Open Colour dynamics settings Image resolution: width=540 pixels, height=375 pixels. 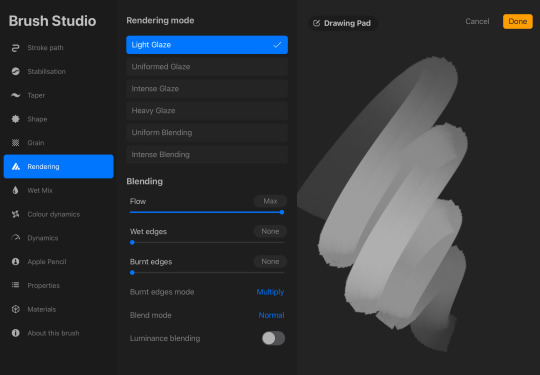tap(59, 214)
